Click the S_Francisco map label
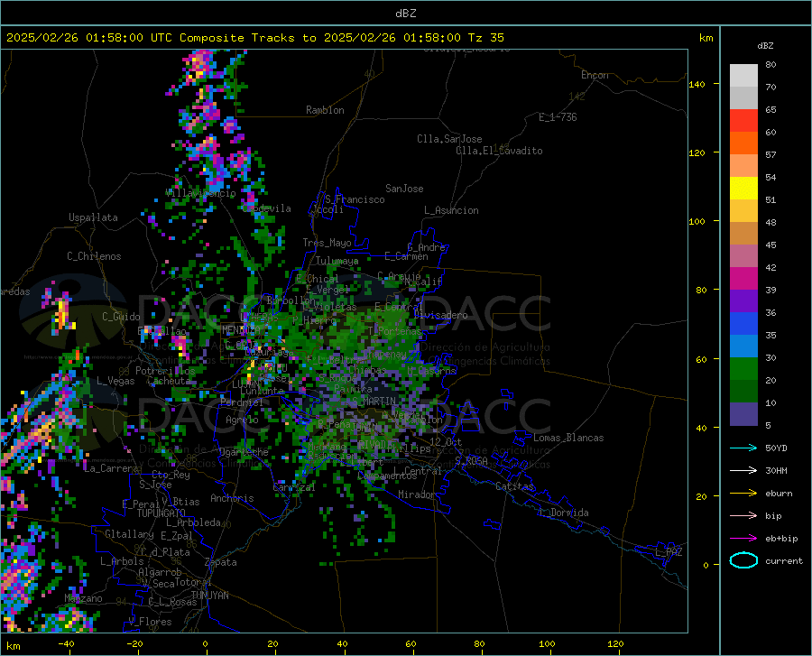The image size is (812, 656). (x=355, y=199)
